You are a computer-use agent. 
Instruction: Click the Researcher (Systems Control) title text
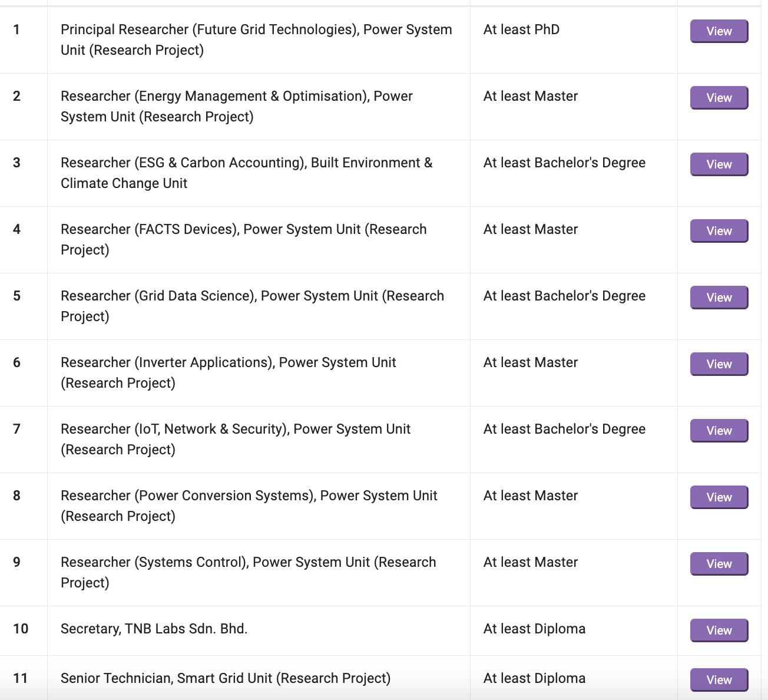248,572
